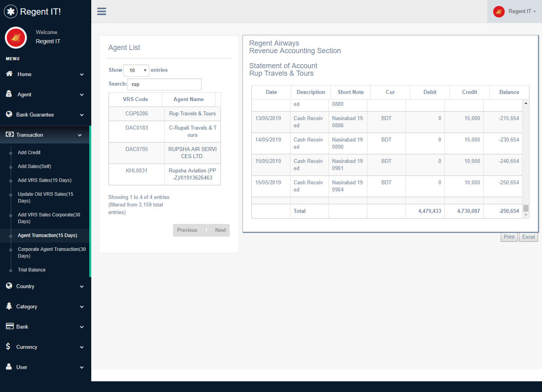Expand the Home menu chevron
542x392 pixels.
pos(82,75)
